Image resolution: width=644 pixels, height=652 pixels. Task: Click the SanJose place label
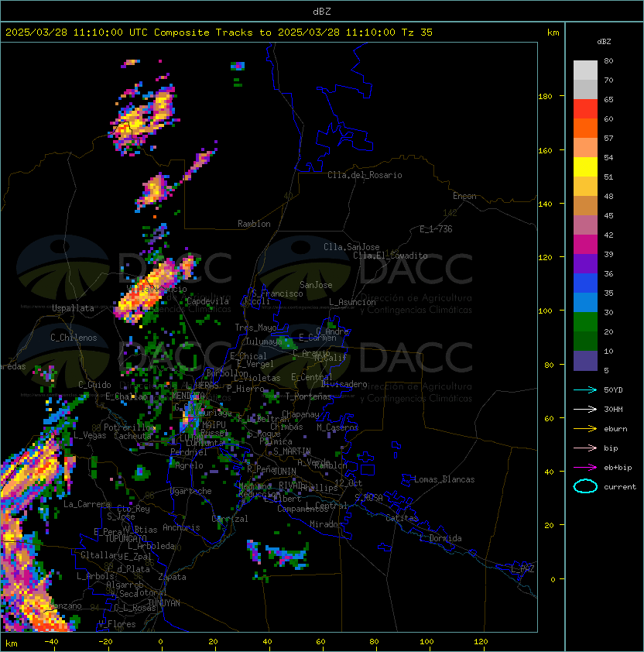tap(316, 285)
